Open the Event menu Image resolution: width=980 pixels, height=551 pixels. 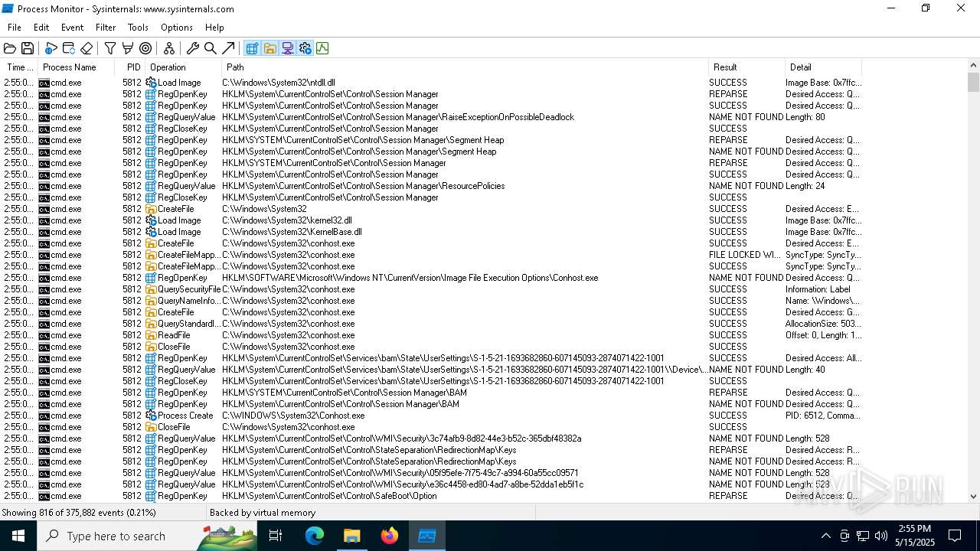(72, 28)
